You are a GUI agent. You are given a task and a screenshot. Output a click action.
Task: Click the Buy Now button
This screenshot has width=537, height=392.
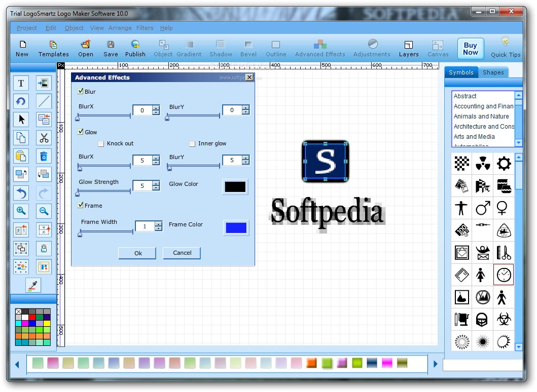(471, 49)
